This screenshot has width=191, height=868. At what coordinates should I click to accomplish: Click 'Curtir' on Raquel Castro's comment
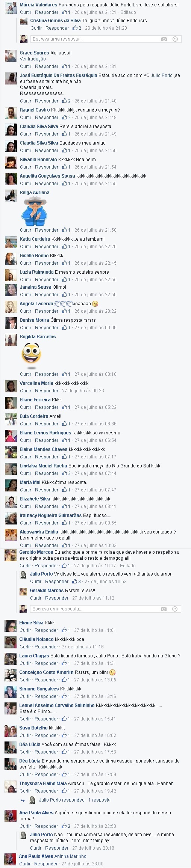point(26,118)
